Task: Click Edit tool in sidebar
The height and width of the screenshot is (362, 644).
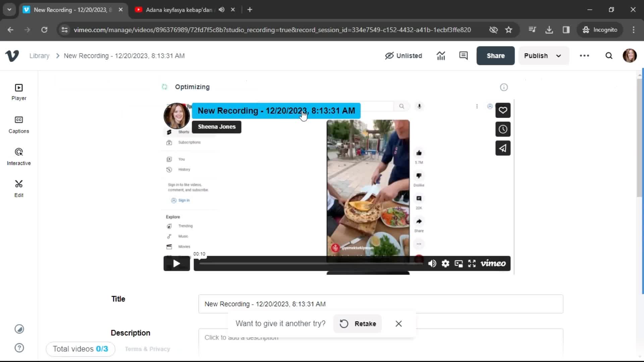Action: click(18, 188)
